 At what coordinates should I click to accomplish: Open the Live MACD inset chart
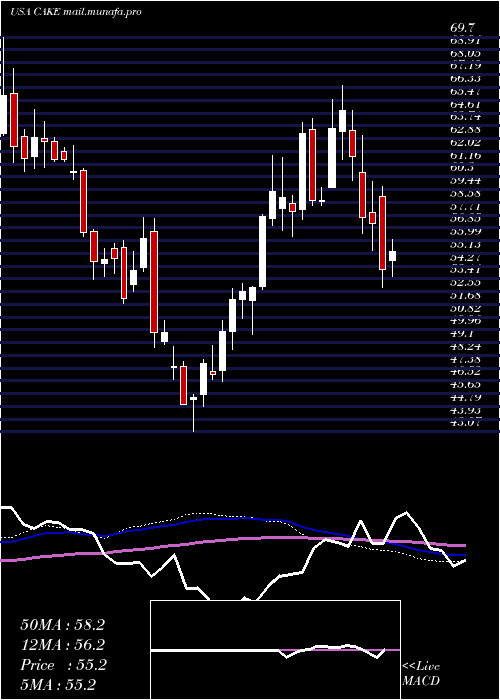[x=275, y=650]
